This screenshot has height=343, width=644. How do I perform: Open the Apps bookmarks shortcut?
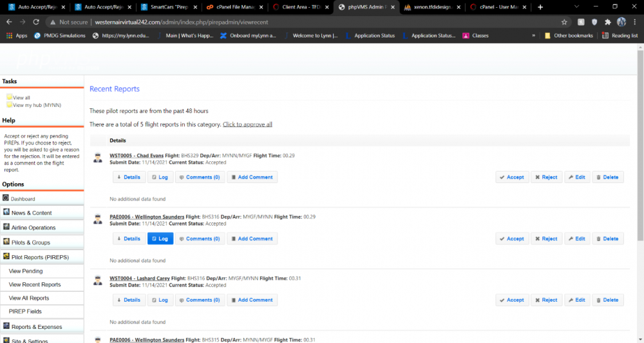[x=17, y=35]
